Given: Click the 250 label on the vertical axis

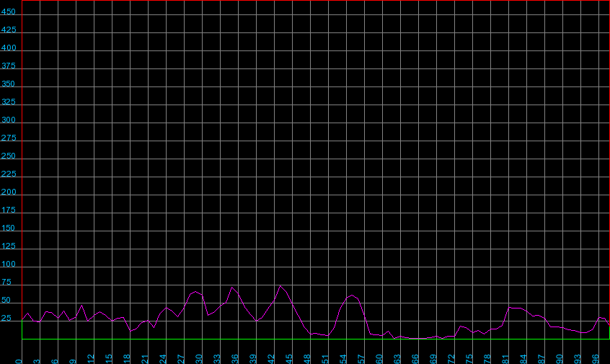Looking at the screenshot, I should click(x=8, y=156).
